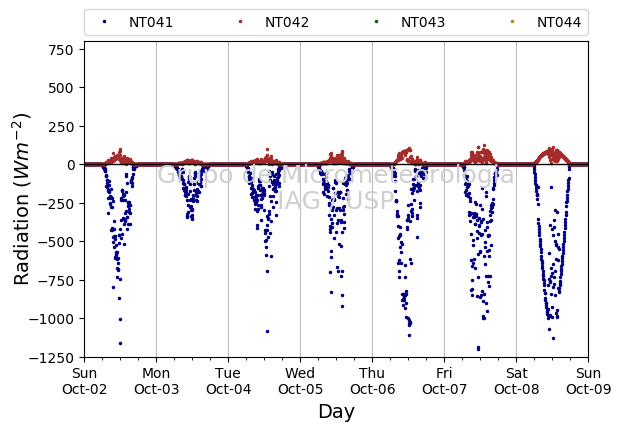This screenshot has width=621, height=431.
Task: Click the 0 y-axis tick label
Action: (70, 165)
